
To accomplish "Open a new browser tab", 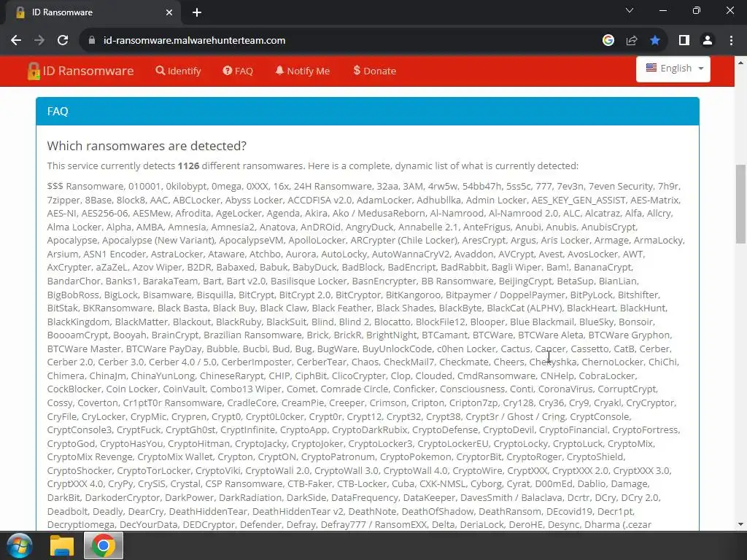I will click(197, 12).
